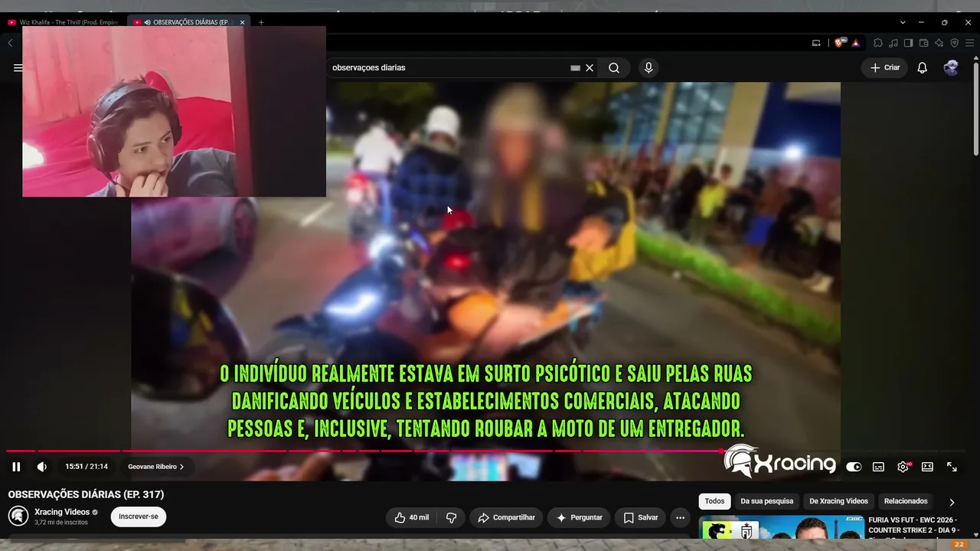
Task: Open the Brave Shields lion icon
Action: tap(840, 43)
